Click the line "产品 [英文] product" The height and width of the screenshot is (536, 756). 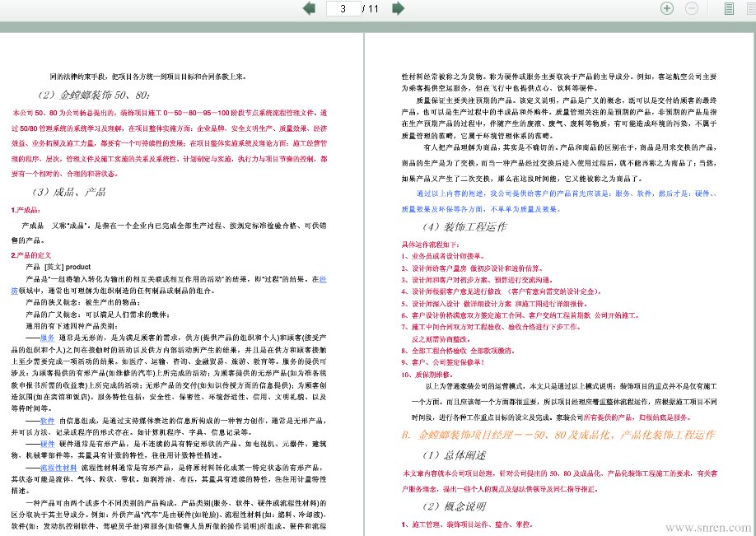58,267
